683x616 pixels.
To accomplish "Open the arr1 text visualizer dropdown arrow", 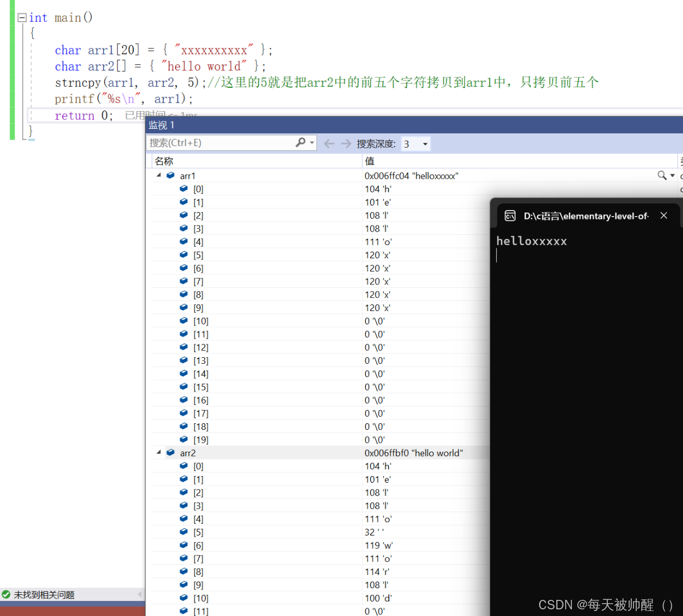I will coord(672,176).
